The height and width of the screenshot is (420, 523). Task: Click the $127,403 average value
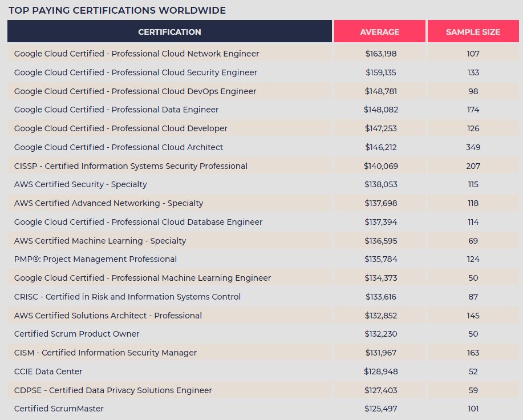pyautogui.click(x=380, y=390)
